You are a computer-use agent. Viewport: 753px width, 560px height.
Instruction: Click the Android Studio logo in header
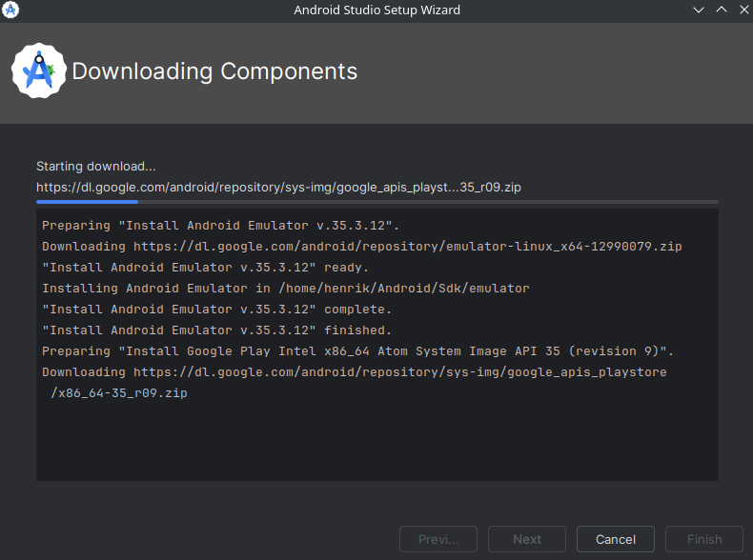click(39, 70)
